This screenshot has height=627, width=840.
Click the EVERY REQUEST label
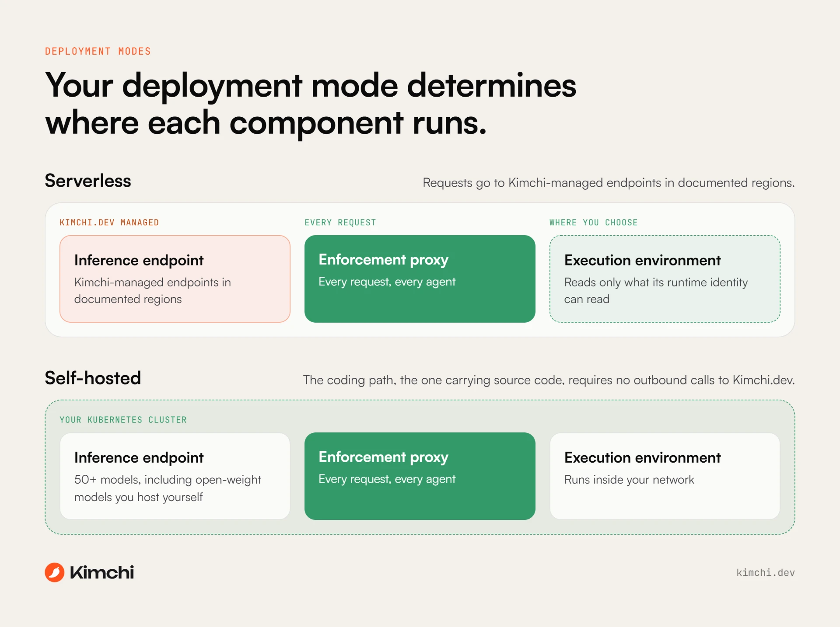pos(340,223)
